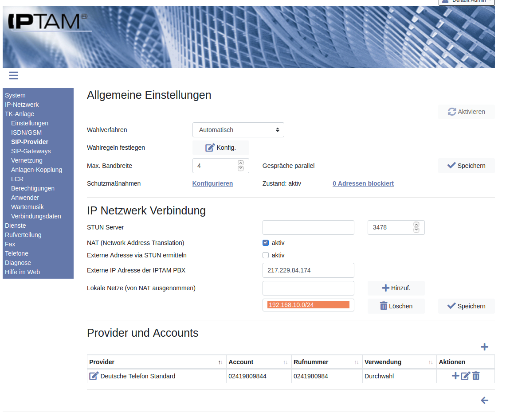Click the STUN Server input field
The image size is (506, 420).
[x=308, y=227]
